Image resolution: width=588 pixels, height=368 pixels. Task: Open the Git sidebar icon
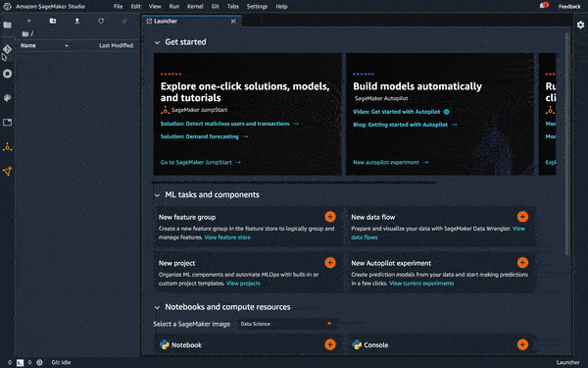point(7,49)
